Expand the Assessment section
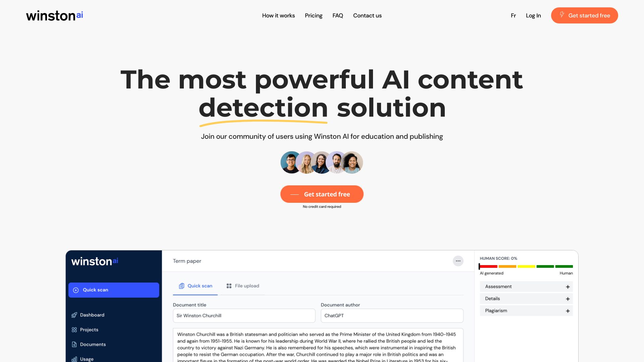The image size is (644, 362). click(x=568, y=287)
